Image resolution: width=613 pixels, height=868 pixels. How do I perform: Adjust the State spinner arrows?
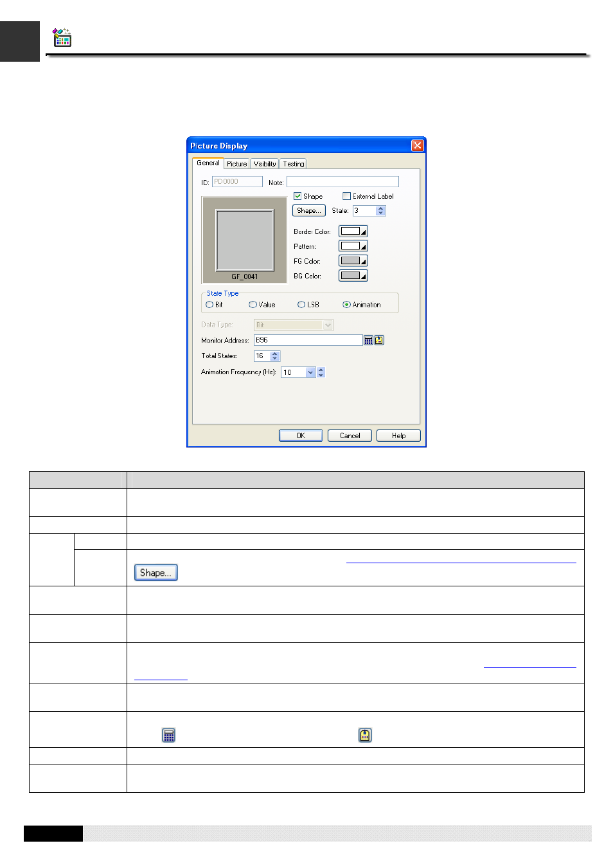(381, 211)
